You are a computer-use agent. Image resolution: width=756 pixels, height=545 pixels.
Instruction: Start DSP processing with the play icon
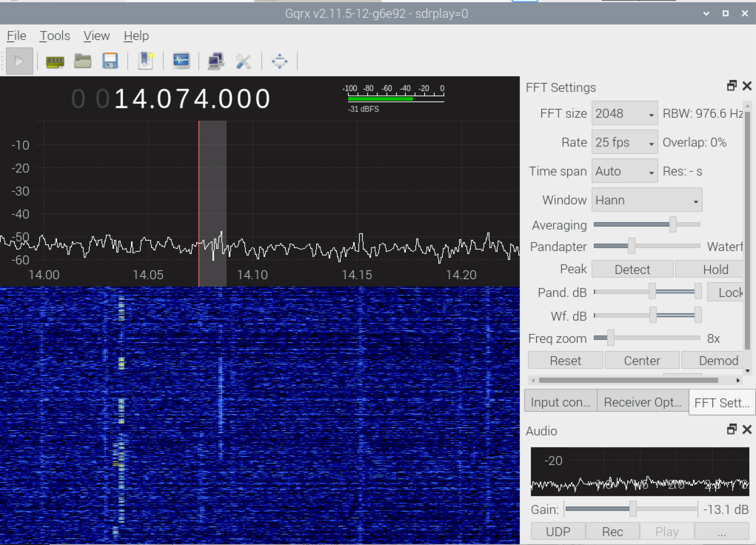(x=19, y=61)
